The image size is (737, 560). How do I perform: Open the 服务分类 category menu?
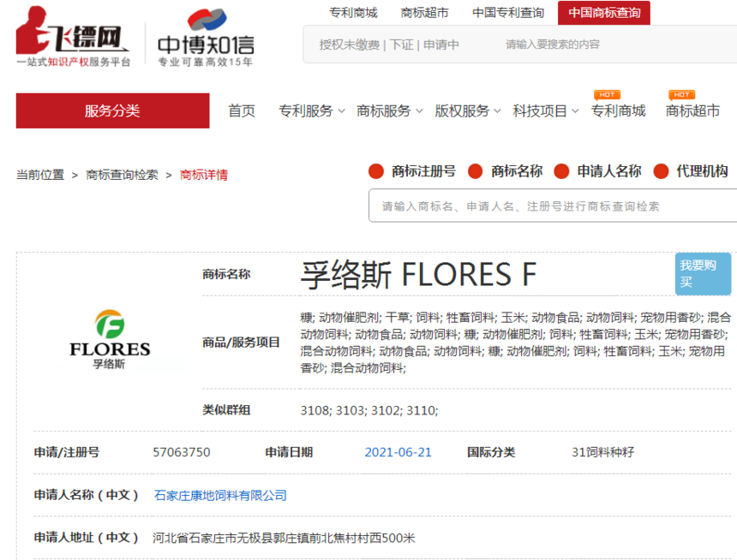[x=113, y=110]
